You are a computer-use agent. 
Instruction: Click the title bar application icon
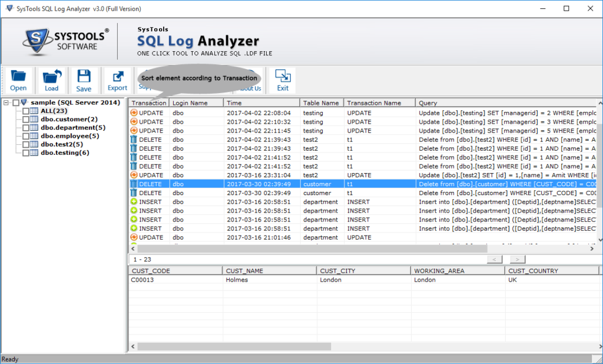pyautogui.click(x=9, y=8)
